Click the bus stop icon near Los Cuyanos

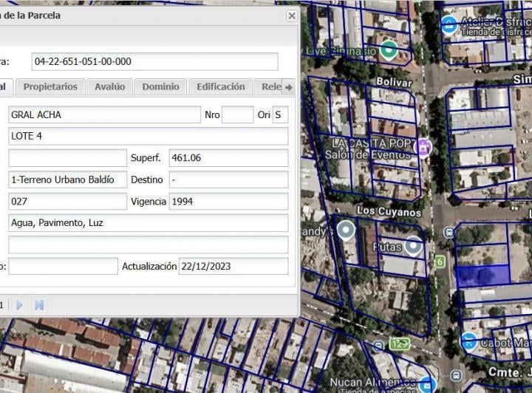click(449, 233)
